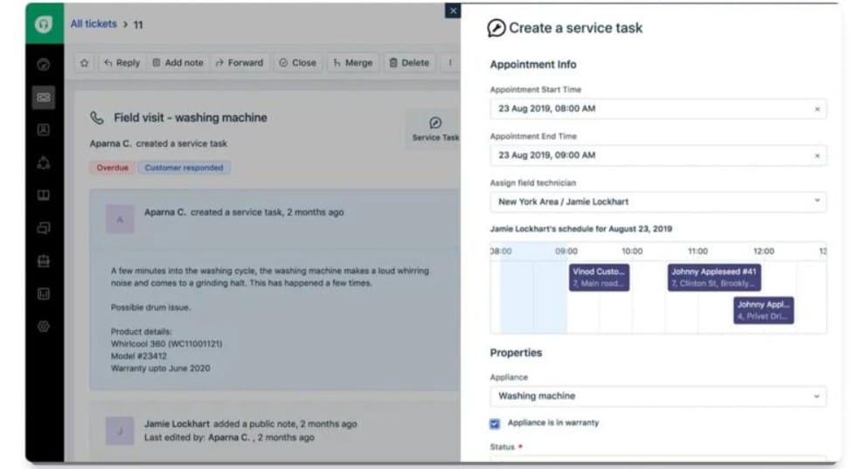Viewport: 868px width, 469px height.
Task: Reply to the ticket
Action: (x=122, y=63)
